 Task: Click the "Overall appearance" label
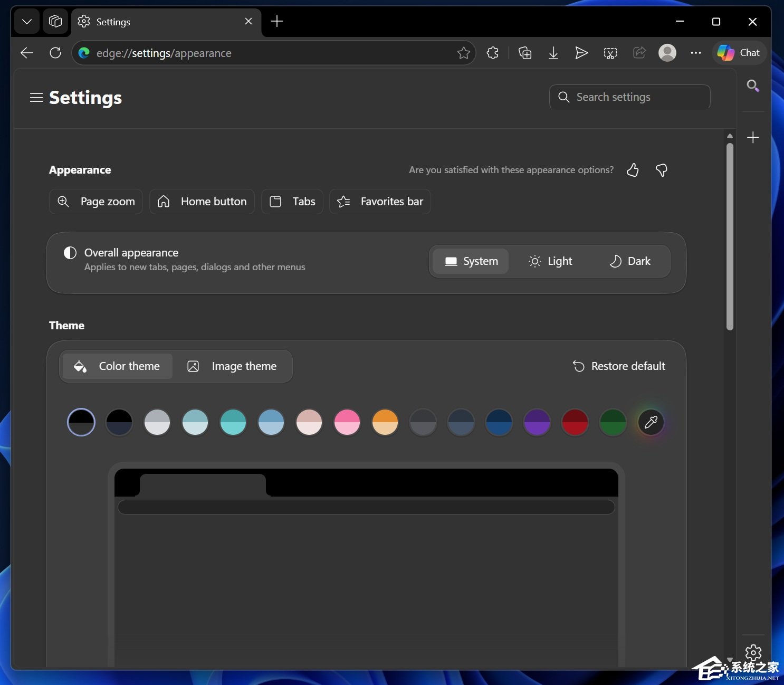click(131, 253)
